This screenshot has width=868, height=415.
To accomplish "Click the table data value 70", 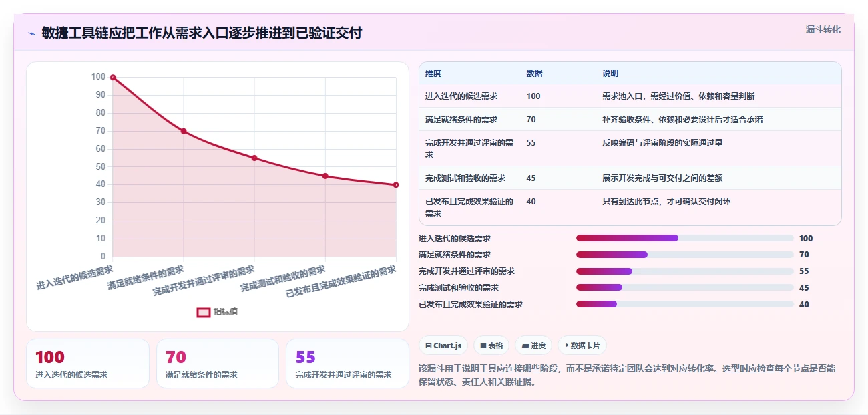I will pyautogui.click(x=531, y=120).
